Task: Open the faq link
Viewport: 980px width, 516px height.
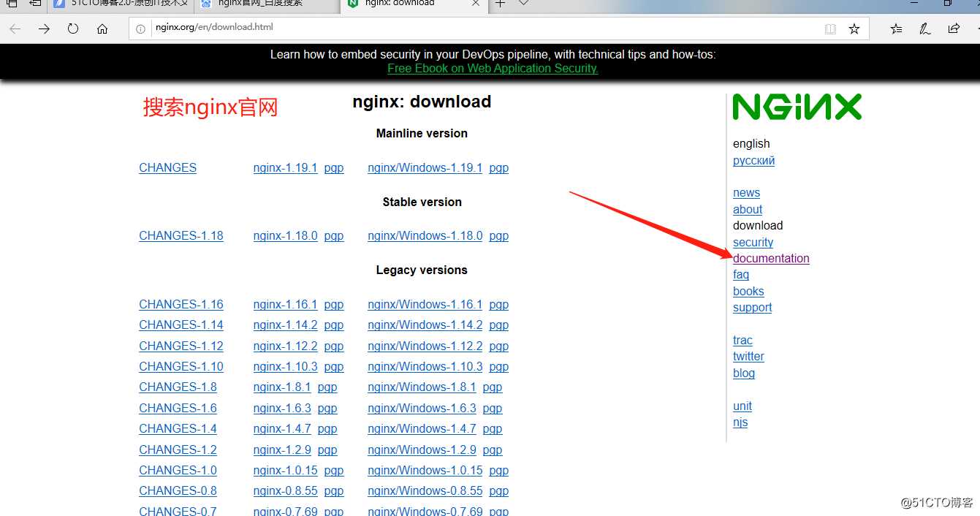Action: [x=741, y=274]
